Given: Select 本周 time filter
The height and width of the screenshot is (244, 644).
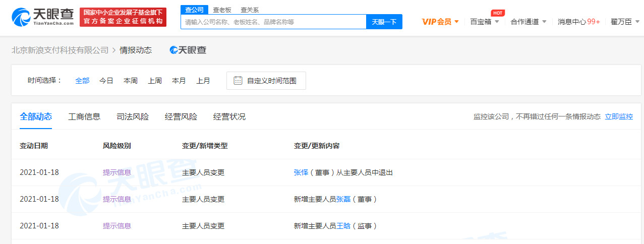Looking at the screenshot, I should (131, 81).
